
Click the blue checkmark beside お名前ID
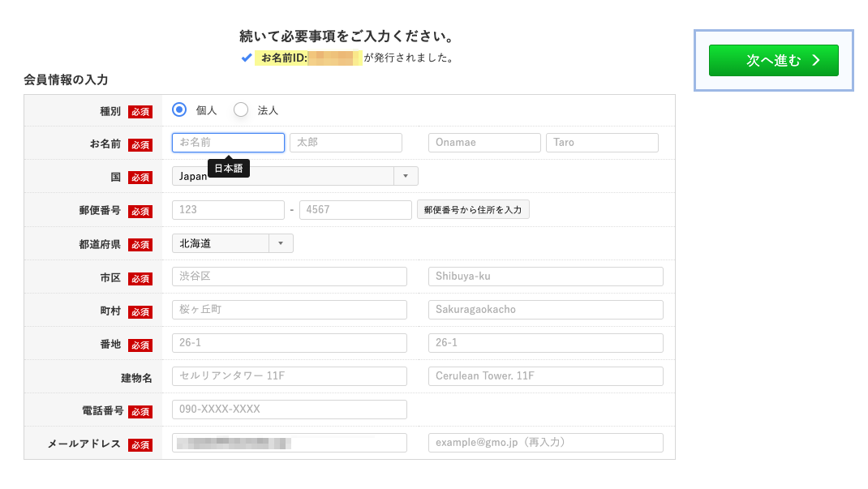click(x=247, y=58)
